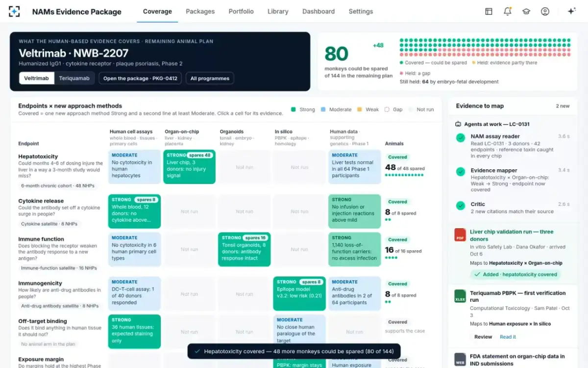Click the Moderate blue legend swatch

[x=323, y=109]
